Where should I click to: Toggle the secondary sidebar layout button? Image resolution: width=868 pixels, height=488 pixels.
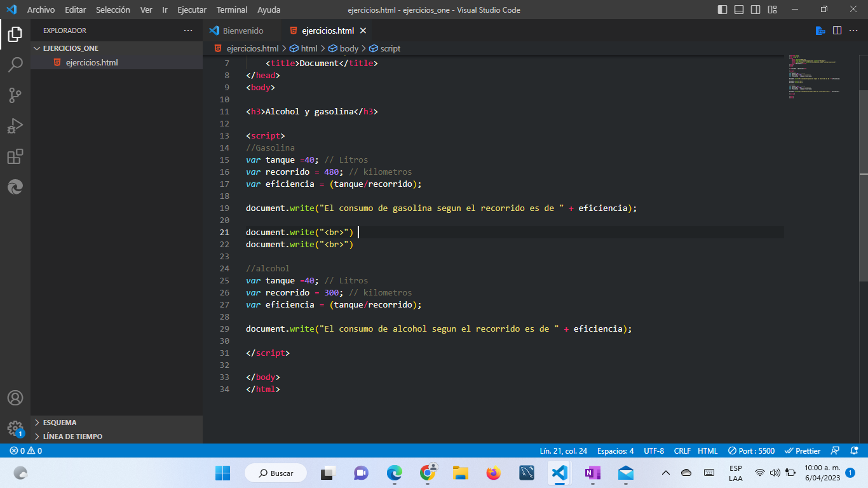click(x=756, y=10)
